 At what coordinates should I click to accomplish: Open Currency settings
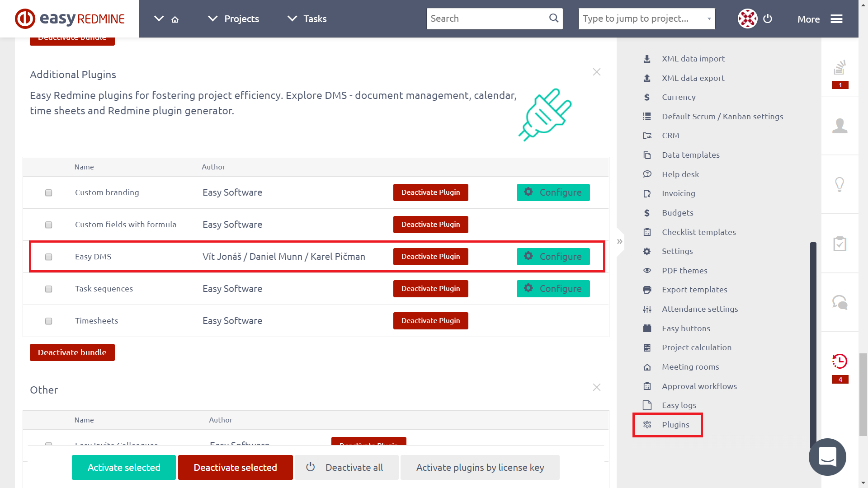click(x=679, y=97)
